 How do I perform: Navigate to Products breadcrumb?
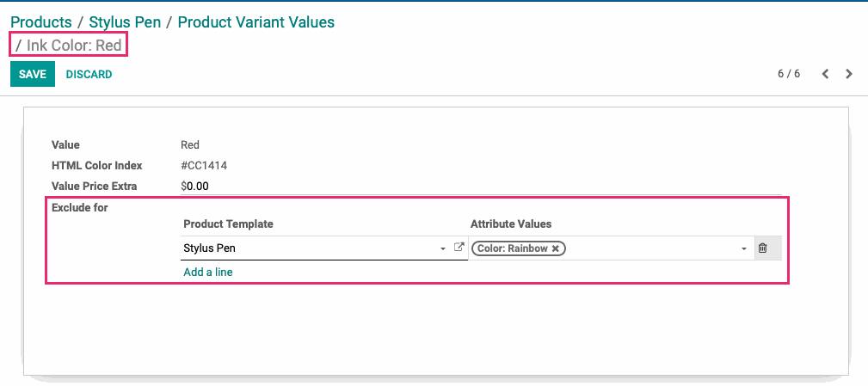41,22
